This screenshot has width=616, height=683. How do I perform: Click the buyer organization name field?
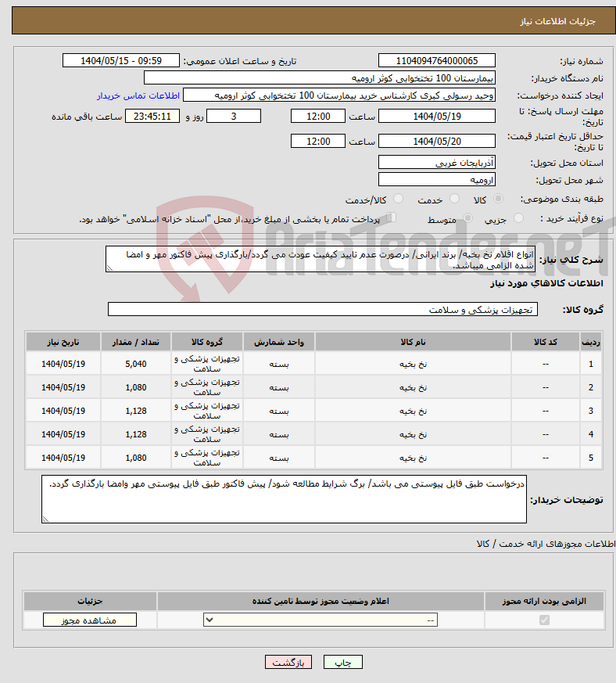[x=320, y=78]
